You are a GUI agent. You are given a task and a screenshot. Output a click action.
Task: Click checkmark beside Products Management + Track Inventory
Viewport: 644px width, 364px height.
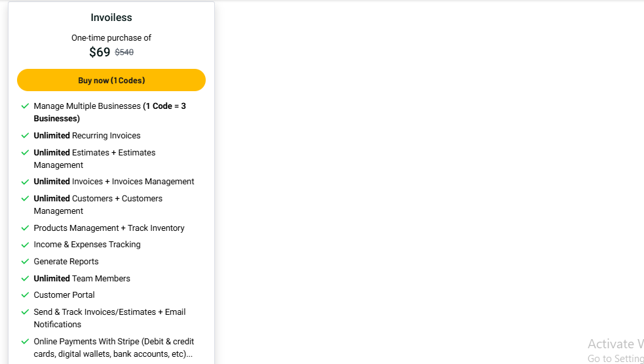(x=25, y=228)
